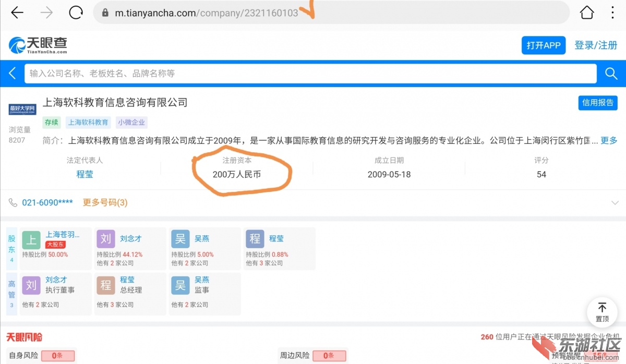Image resolution: width=626 pixels, height=364 pixels.
Task: Click the m.tianyancha.com address bar
Action: 331,13
